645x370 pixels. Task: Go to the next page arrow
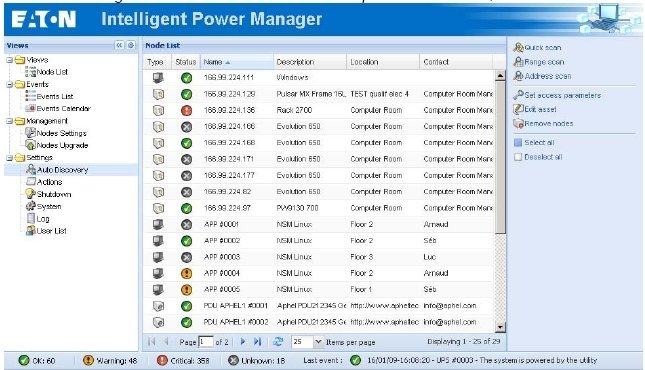(243, 342)
